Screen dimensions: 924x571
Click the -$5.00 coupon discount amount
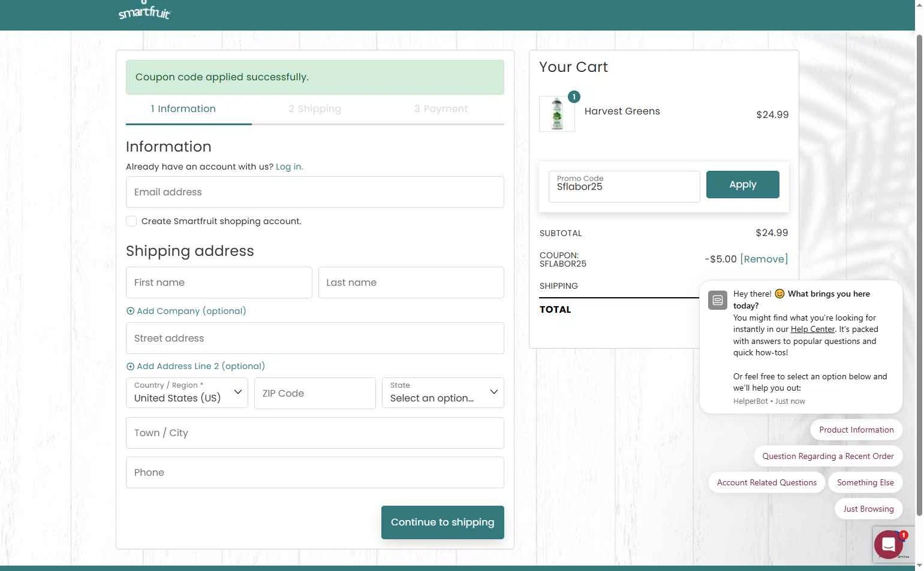pos(721,259)
